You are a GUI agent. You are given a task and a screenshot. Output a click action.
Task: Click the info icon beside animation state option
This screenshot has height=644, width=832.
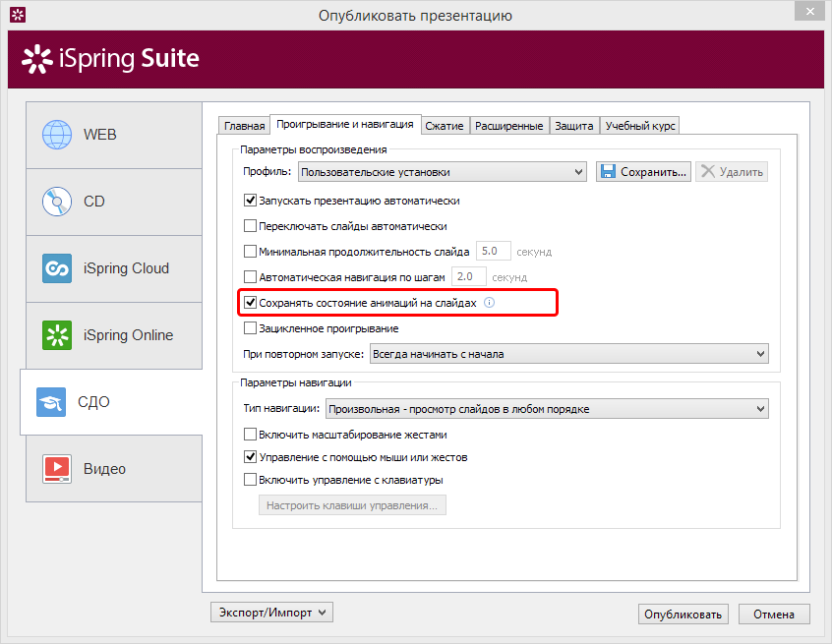(489, 303)
